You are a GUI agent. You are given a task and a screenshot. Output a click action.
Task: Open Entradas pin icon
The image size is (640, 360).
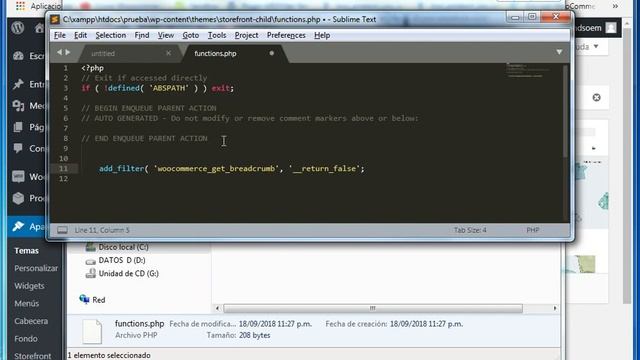point(18,84)
